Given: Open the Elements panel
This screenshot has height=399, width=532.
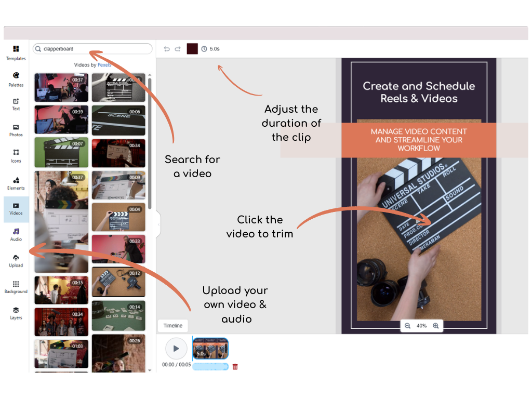Looking at the screenshot, I should click(x=16, y=183).
